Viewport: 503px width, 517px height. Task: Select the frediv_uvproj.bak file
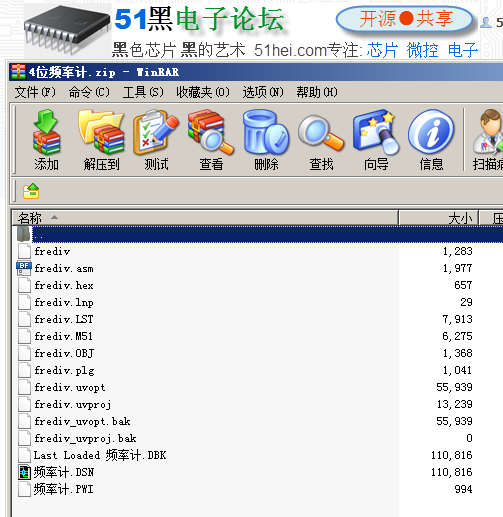(x=85, y=438)
